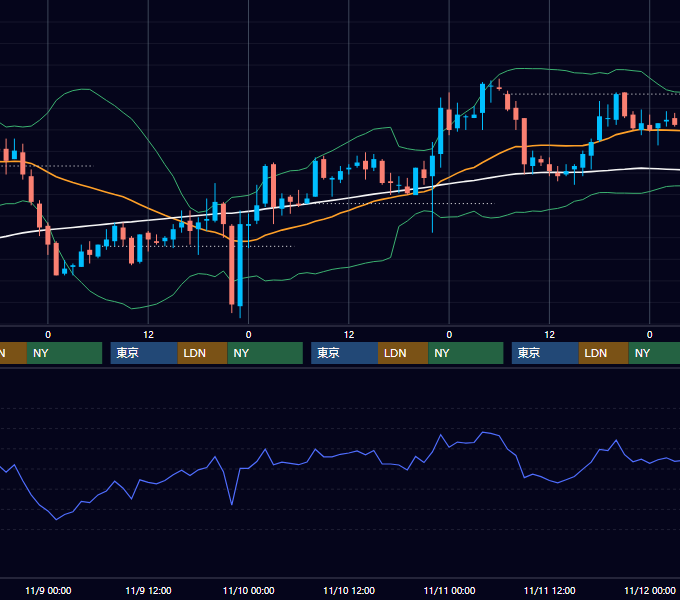Click the 11/9 00:00 date label
Image resolution: width=680 pixels, height=600 pixels.
48,590
